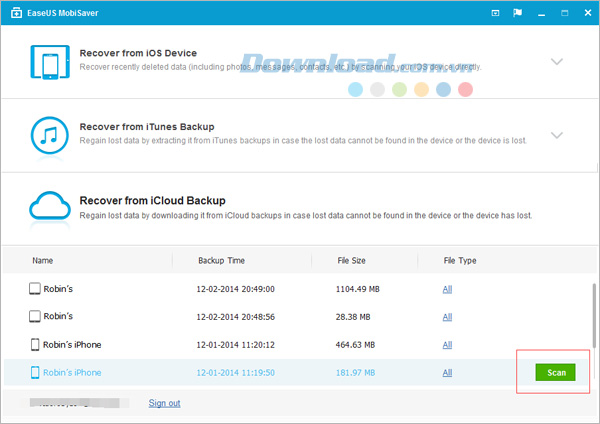Viewport: 600px width, 424px height.
Task: Open All file types for 464.63 MB backup
Action: pyautogui.click(x=447, y=345)
